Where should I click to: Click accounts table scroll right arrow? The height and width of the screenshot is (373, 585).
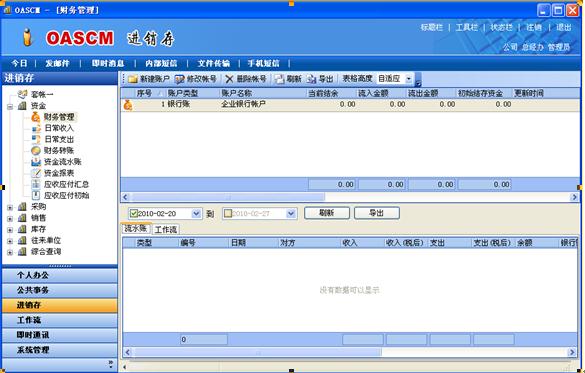[x=575, y=197]
